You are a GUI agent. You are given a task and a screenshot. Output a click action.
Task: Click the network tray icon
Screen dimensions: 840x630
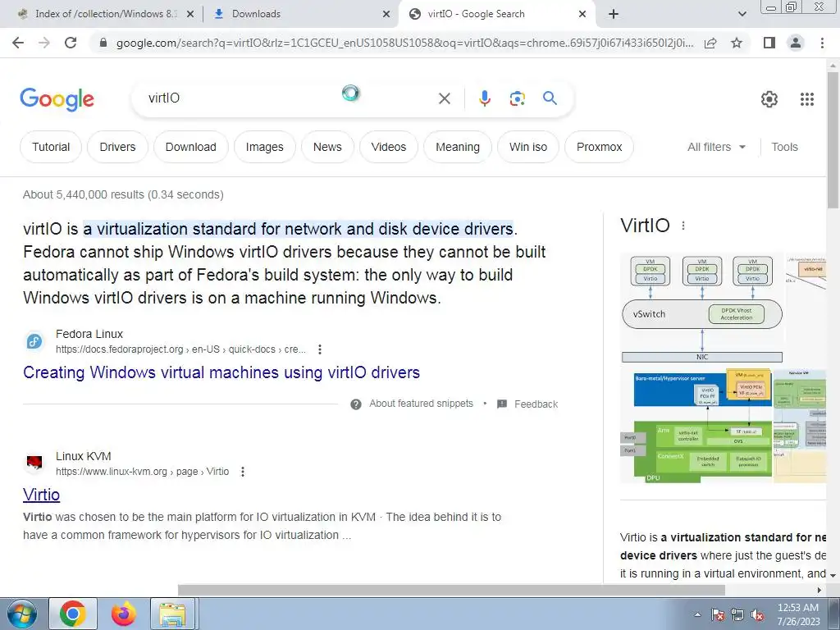click(737, 614)
